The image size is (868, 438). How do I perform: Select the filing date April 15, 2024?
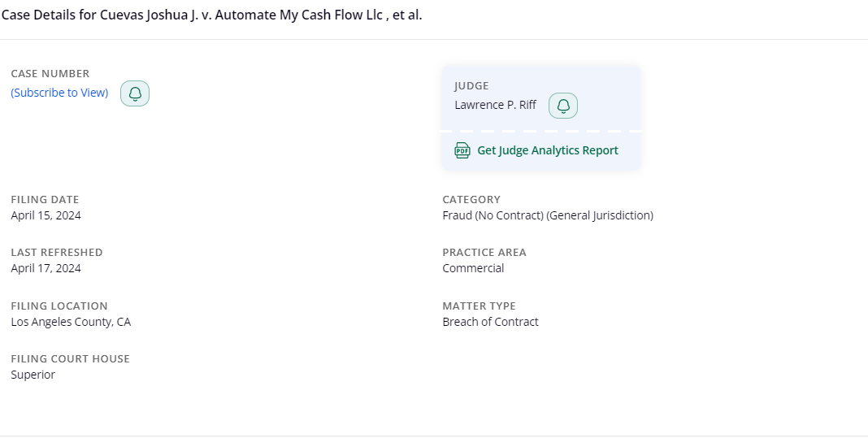coord(46,215)
